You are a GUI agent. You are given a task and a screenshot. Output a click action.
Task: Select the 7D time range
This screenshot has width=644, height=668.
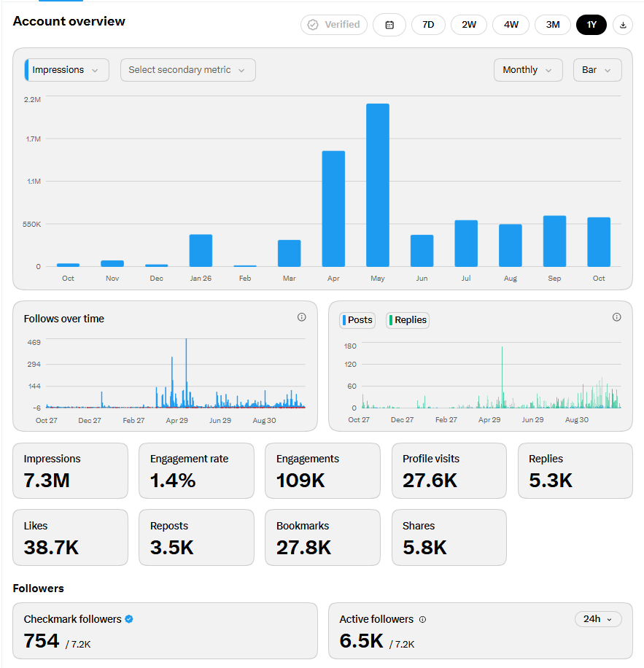pos(428,25)
